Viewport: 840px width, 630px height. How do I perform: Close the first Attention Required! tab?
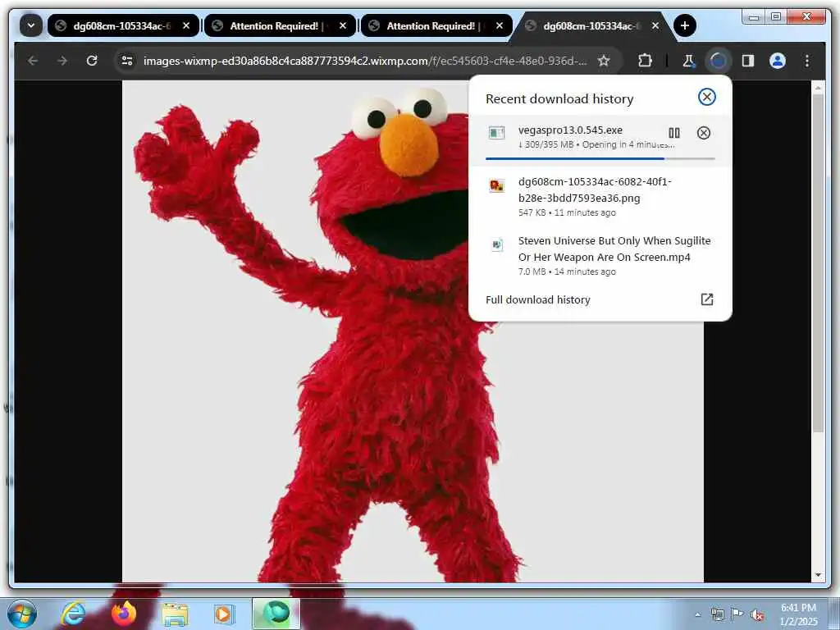[343, 25]
